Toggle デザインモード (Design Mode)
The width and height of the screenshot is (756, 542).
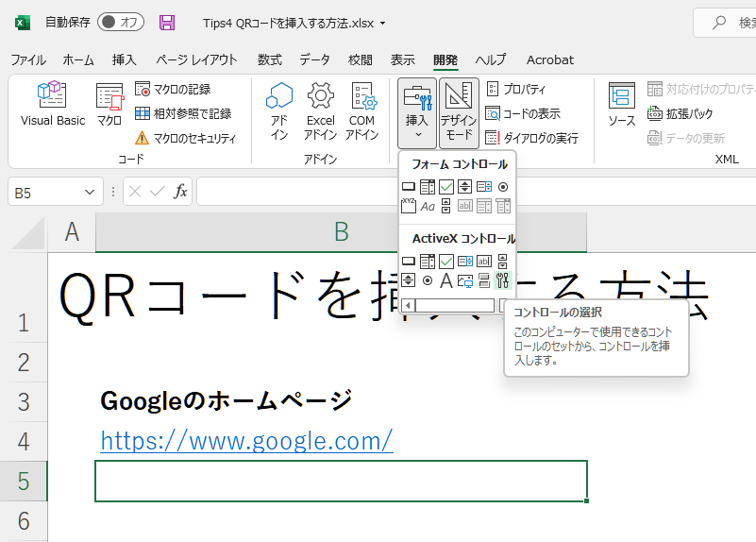459,111
